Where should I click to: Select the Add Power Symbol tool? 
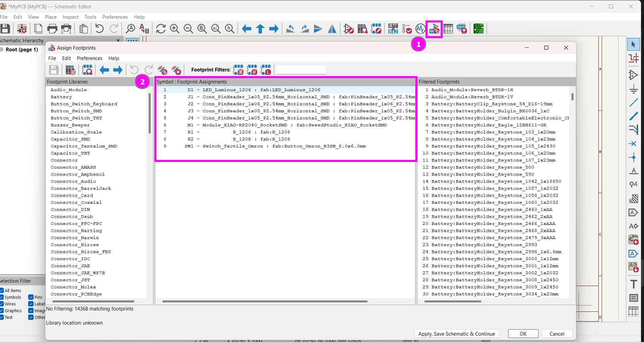click(634, 89)
